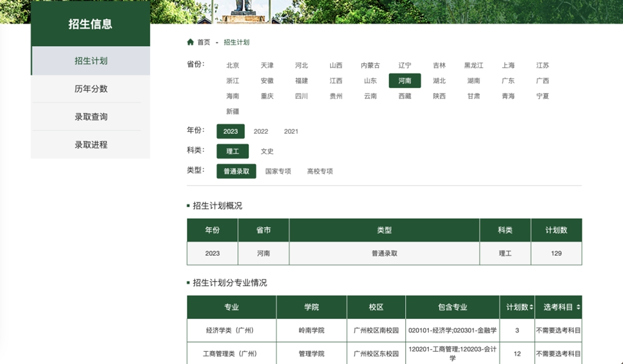Pick 广东 in the province filter
The height and width of the screenshot is (364, 623).
tap(508, 81)
